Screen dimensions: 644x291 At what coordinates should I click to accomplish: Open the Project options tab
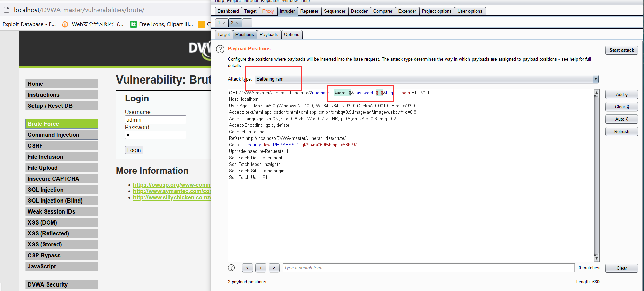pyautogui.click(x=437, y=11)
